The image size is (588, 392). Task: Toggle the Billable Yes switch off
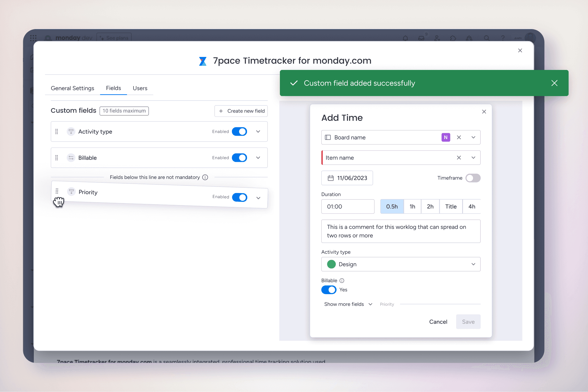[x=329, y=290]
